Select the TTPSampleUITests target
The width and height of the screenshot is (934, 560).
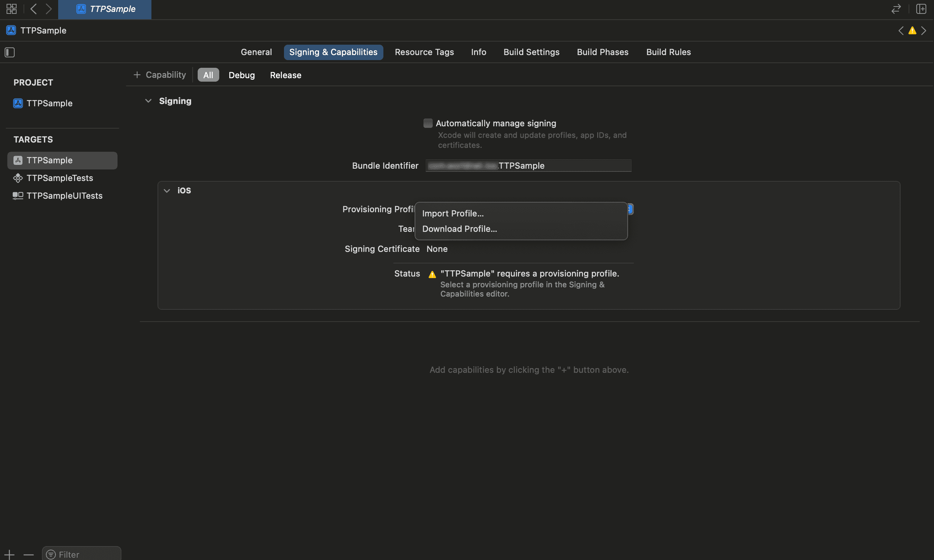click(64, 196)
